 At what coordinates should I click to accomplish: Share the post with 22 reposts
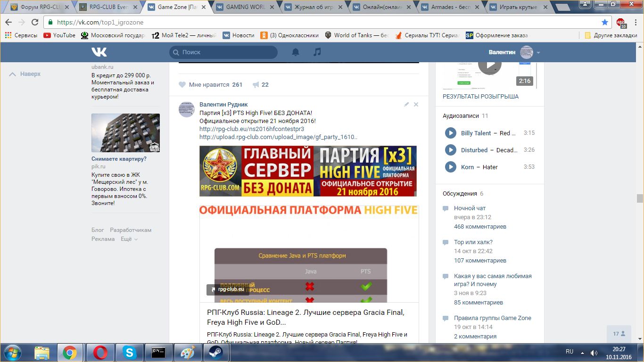tap(260, 85)
